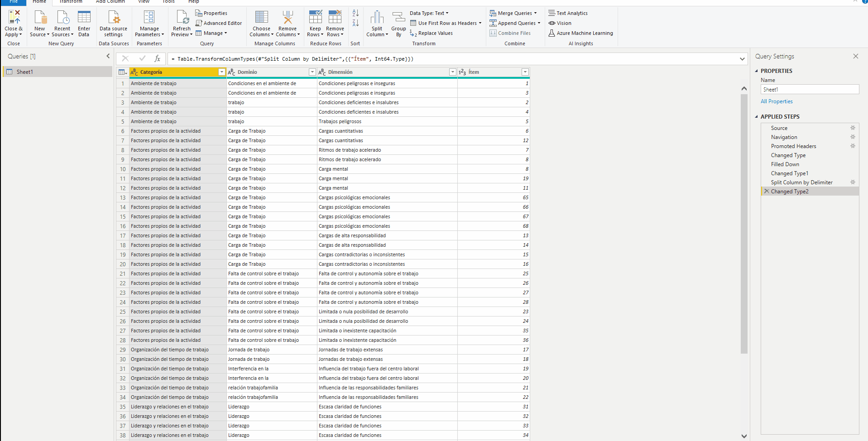Select Replace Values
The height and width of the screenshot is (441, 868).
tap(431, 33)
